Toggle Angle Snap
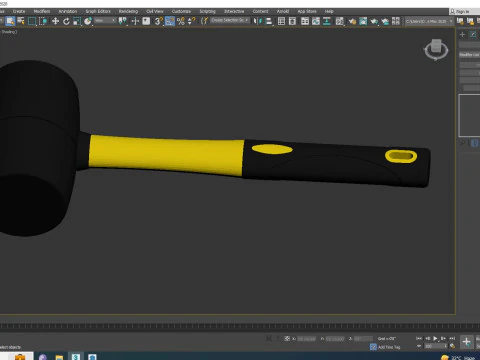 (170, 21)
